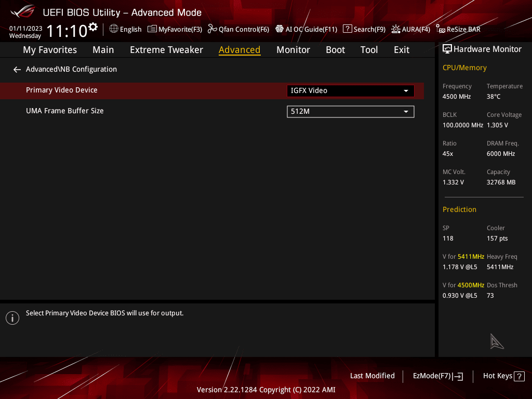Open the time settings gear icon

(x=93, y=27)
